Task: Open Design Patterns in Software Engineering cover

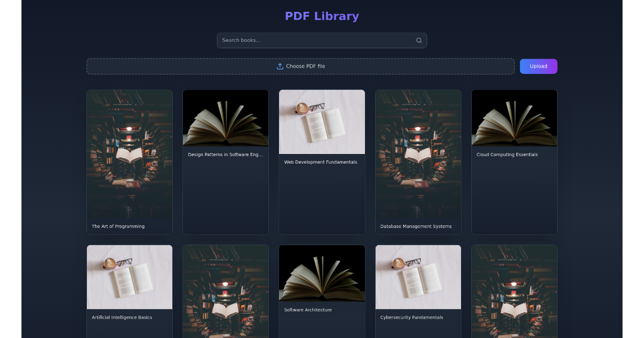Action: point(225,118)
